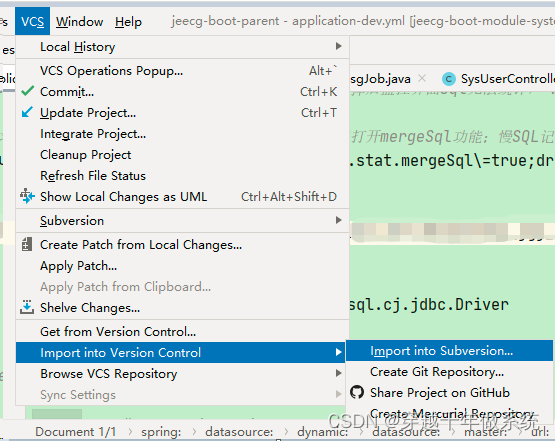Choose Create Git Repository option
This screenshot has width=555, height=441.
click(449, 372)
